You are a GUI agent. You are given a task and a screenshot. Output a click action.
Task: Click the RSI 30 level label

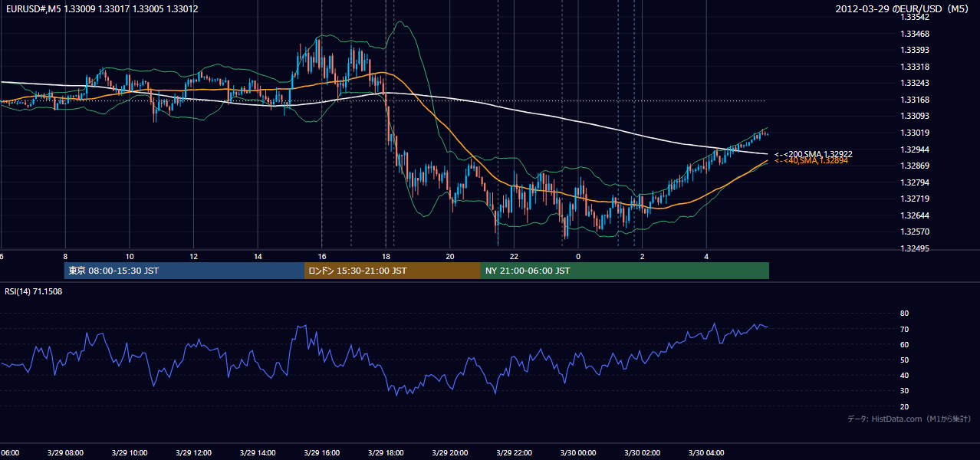pyautogui.click(x=904, y=391)
